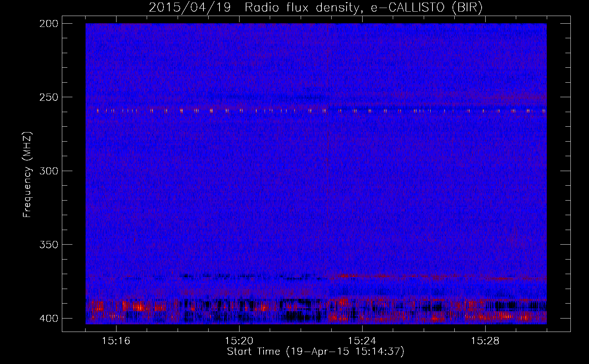The width and height of the screenshot is (589, 364).
Task: Click the 15:24 time tick label
Action: pos(362,341)
